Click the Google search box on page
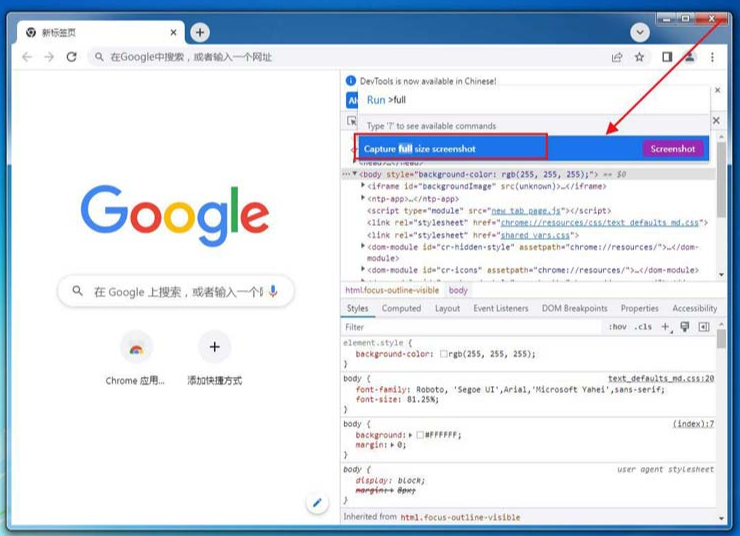Image resolution: width=740 pixels, height=536 pixels. 176,292
